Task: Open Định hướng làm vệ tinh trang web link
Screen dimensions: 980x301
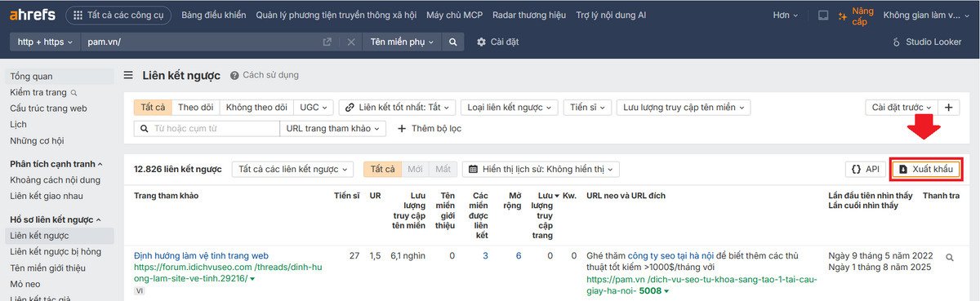Action: coord(201,255)
